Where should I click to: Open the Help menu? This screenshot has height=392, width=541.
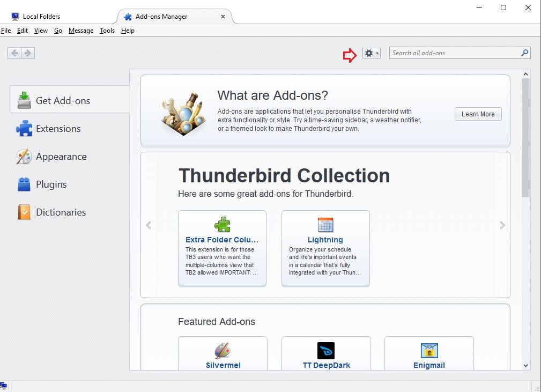(128, 31)
